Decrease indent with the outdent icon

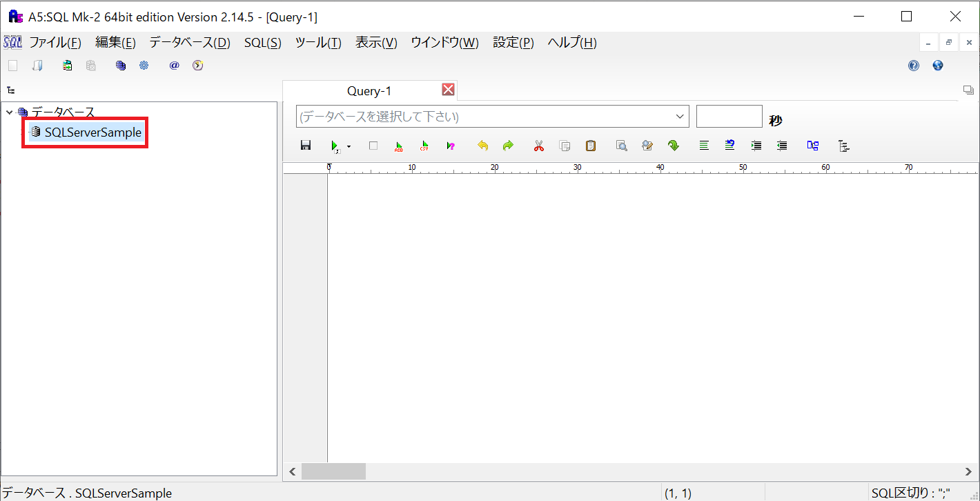(x=782, y=146)
